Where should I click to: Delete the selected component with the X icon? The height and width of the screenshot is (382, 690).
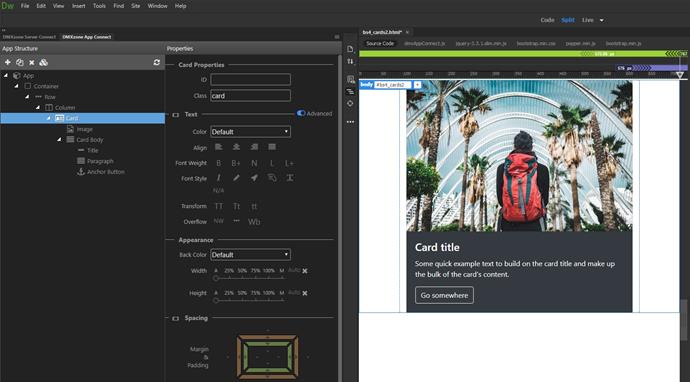tap(32, 62)
